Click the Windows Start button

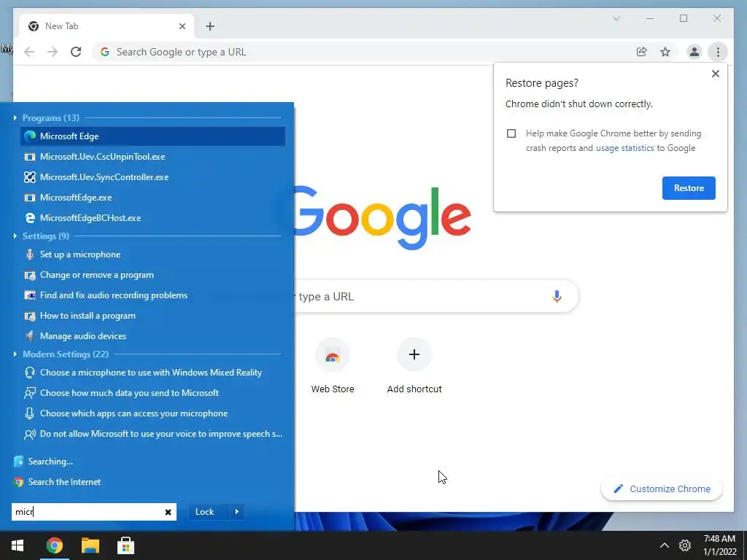click(x=18, y=545)
